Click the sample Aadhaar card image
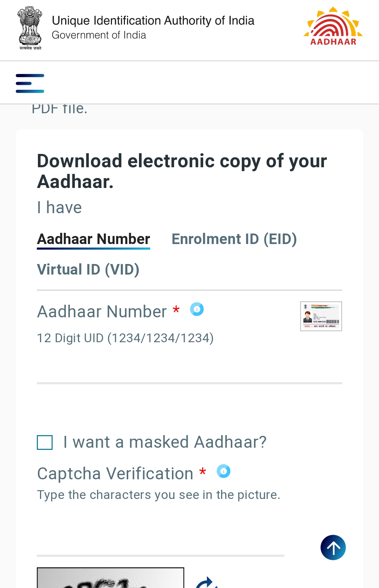379x588 pixels. (x=321, y=316)
